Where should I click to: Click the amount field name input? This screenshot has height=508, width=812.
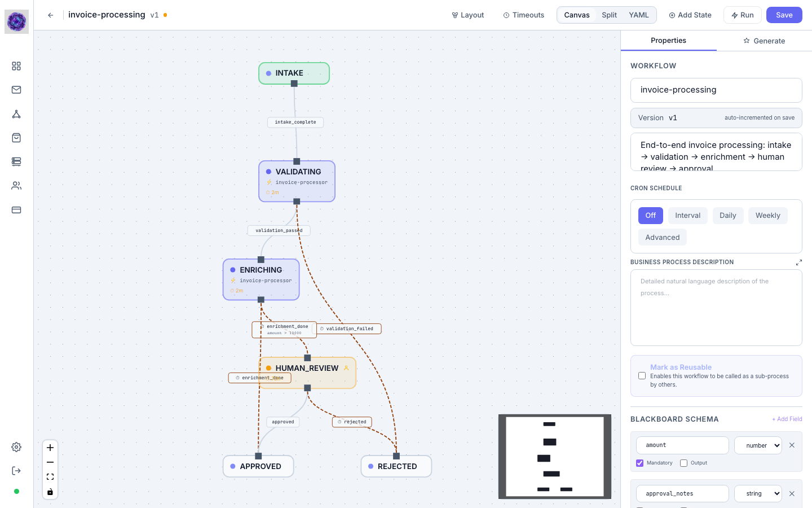[682, 445]
